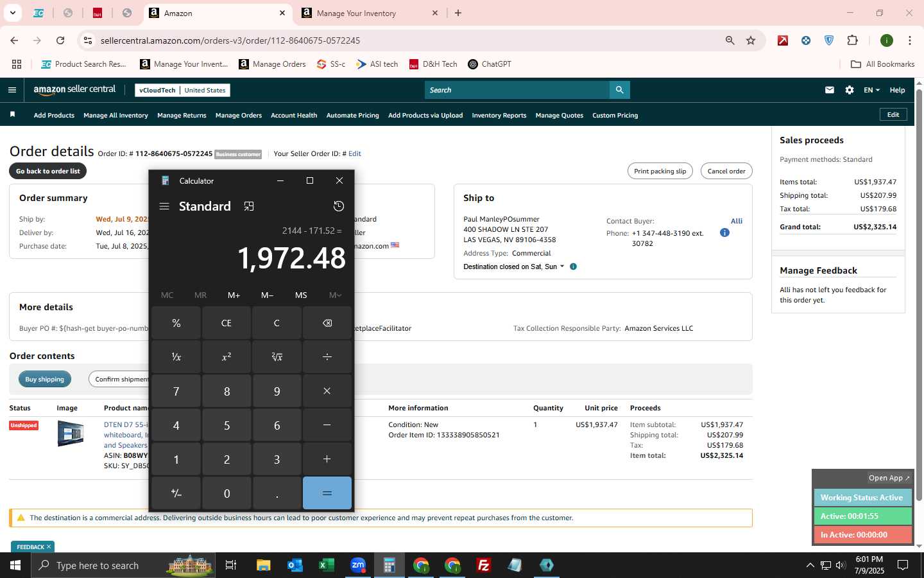Click Open App in status widget
Screen dimensions: 924x578
tap(889, 478)
